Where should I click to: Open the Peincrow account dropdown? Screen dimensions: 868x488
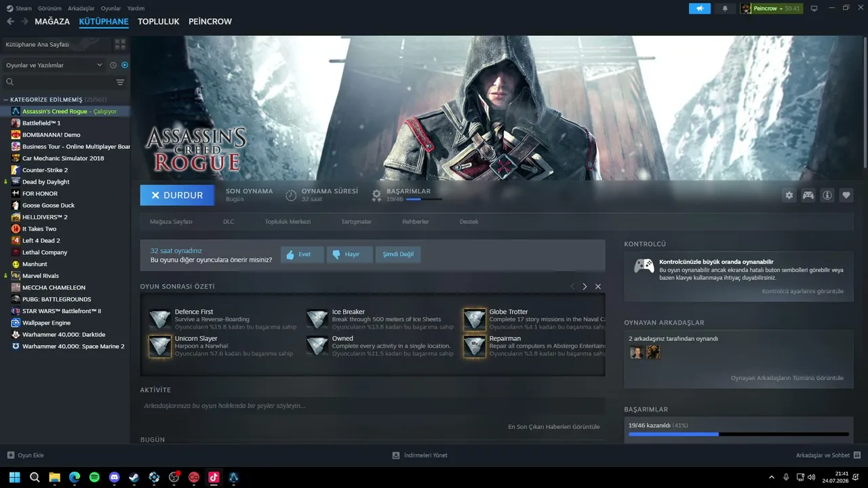(x=771, y=8)
